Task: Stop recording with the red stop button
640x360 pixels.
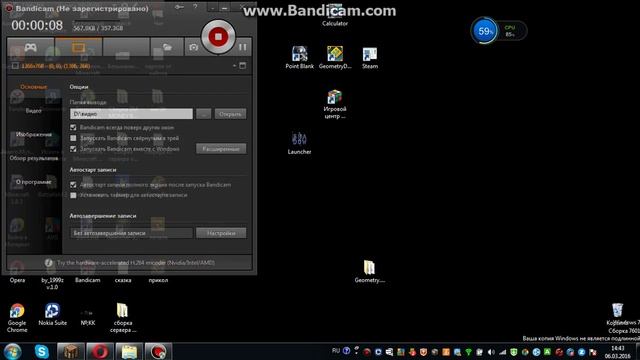Action: tap(218, 37)
